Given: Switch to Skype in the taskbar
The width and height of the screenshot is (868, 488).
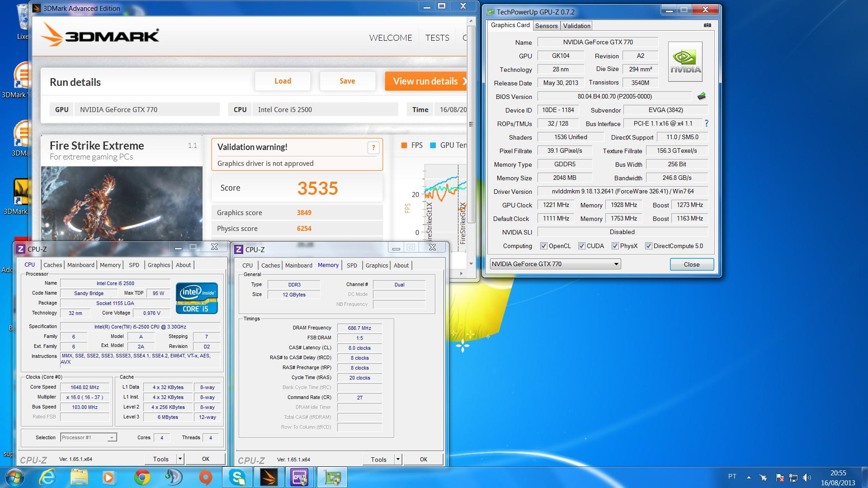Looking at the screenshot, I should click(x=237, y=477).
